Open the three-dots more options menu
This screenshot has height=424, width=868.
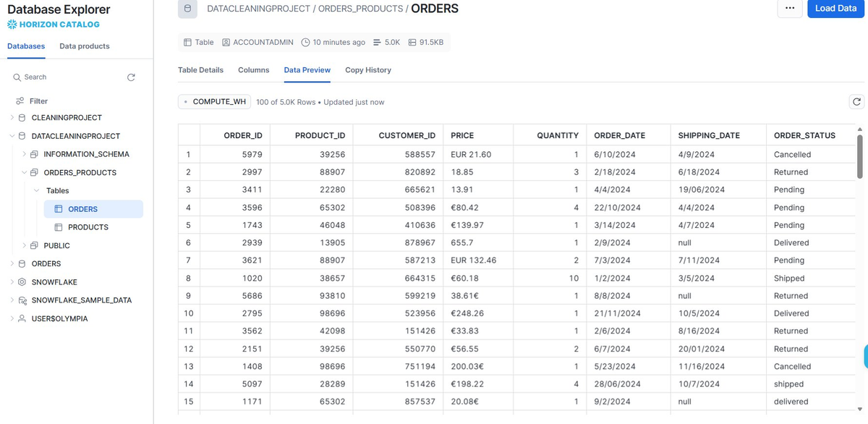click(789, 9)
